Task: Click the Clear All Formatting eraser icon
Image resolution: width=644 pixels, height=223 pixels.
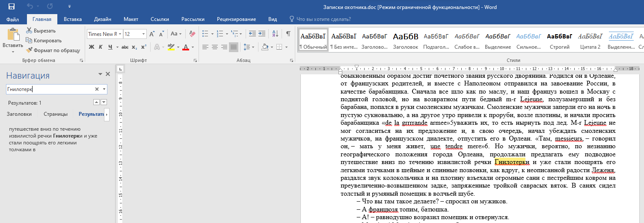Action: point(192,34)
